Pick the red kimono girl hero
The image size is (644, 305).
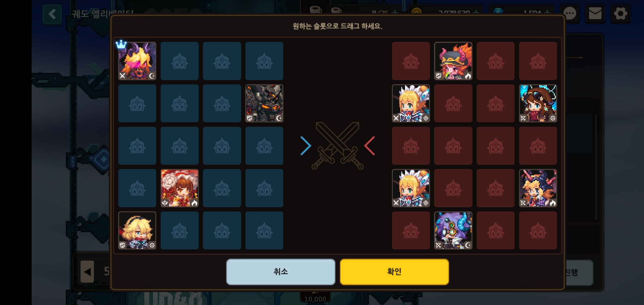[179, 188]
